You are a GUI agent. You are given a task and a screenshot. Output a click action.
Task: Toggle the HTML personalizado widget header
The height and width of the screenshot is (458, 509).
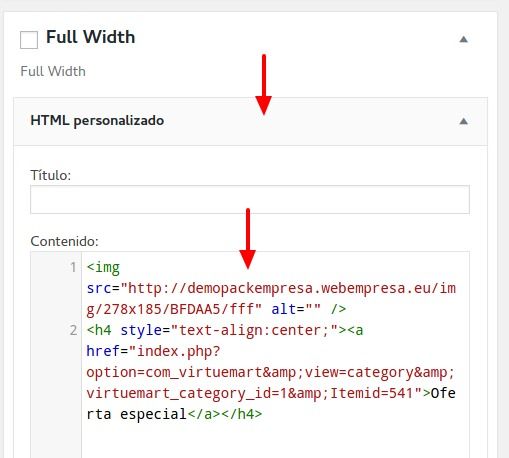(250, 121)
